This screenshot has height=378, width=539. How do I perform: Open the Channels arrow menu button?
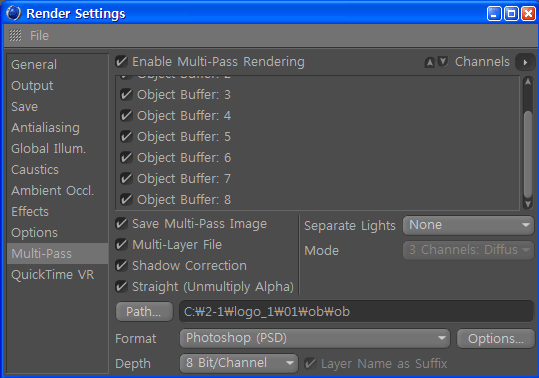point(525,62)
